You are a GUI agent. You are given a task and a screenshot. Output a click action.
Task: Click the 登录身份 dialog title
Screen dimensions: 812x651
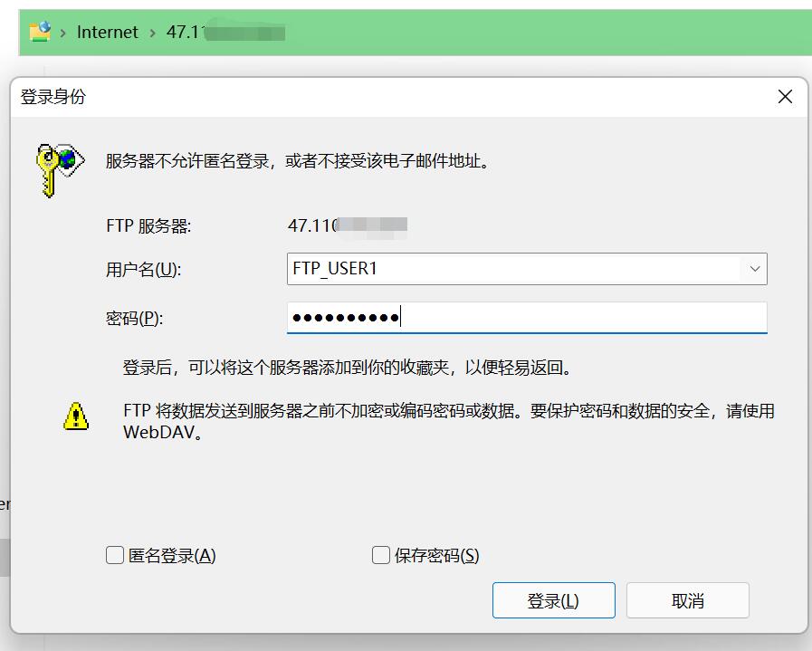point(53,97)
